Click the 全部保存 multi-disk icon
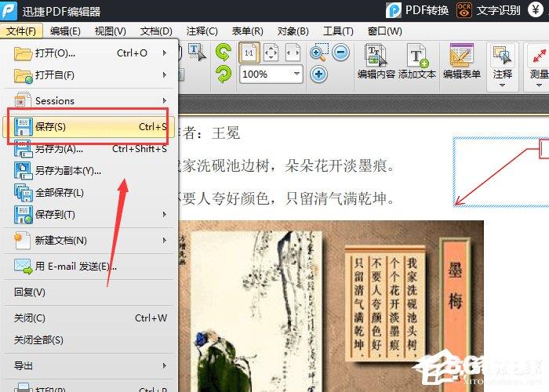Screen dimensions: 549x392 click(24, 193)
